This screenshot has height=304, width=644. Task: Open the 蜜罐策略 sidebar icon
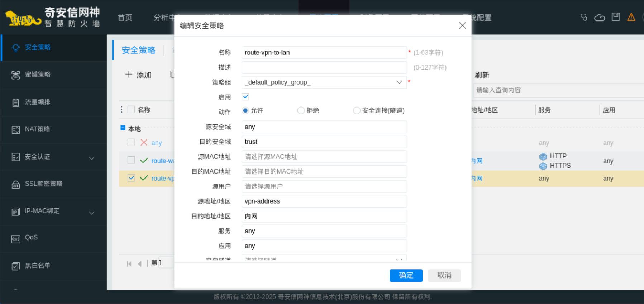click(15, 75)
